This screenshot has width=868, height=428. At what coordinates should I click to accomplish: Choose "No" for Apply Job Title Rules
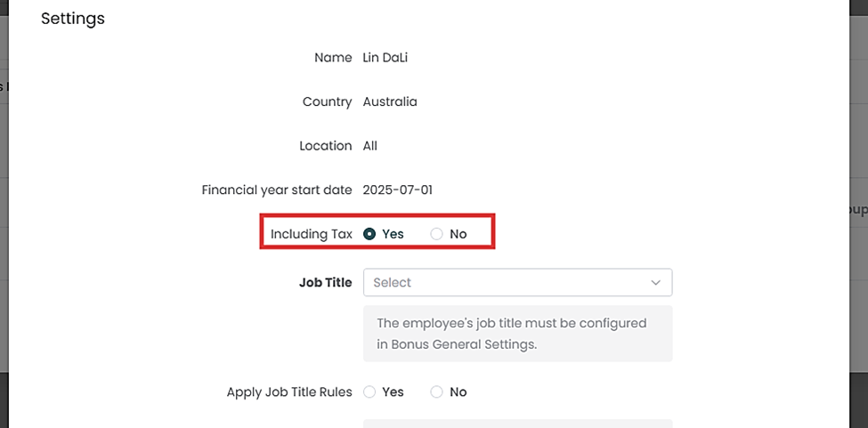[x=436, y=392]
